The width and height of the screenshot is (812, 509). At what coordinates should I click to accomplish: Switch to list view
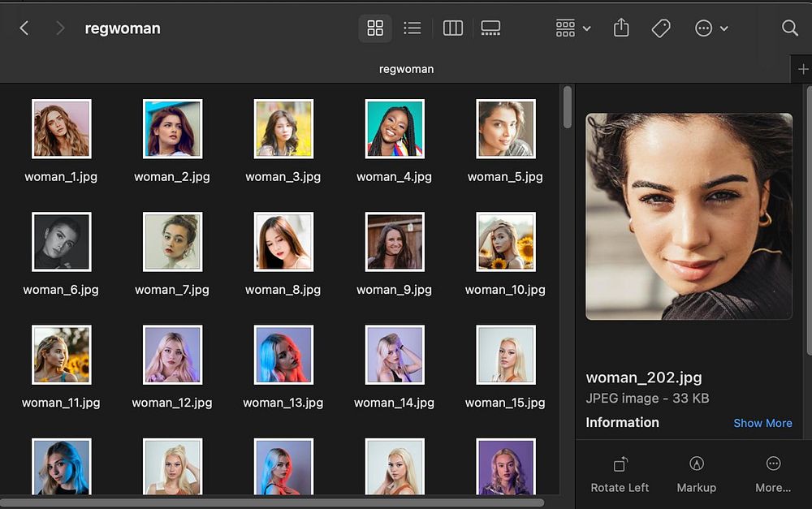coord(412,28)
